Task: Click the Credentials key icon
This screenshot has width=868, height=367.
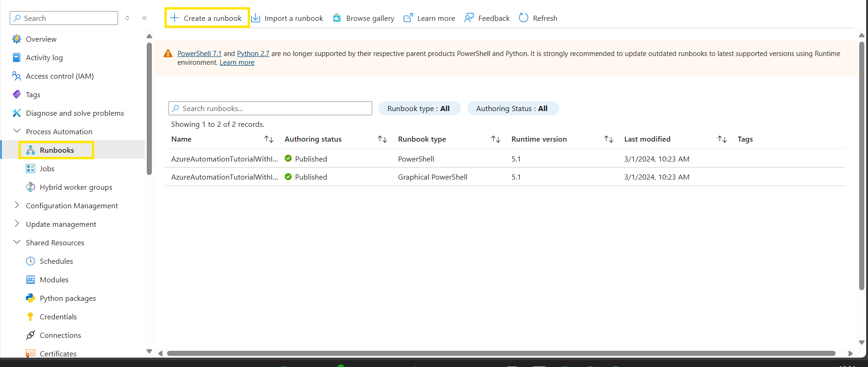Action: tap(31, 317)
